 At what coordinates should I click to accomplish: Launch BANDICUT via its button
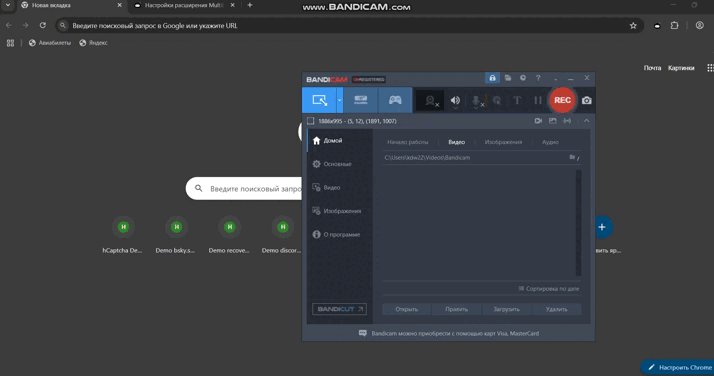point(339,309)
